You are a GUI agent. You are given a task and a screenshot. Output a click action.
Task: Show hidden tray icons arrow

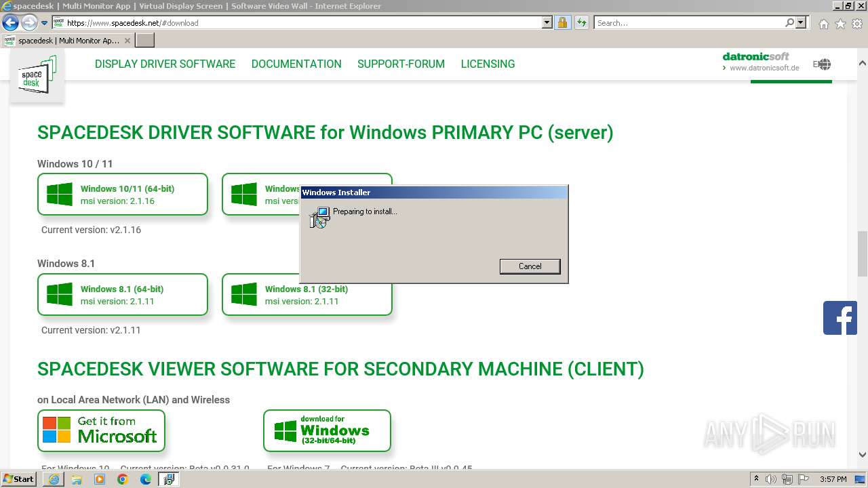click(x=756, y=479)
